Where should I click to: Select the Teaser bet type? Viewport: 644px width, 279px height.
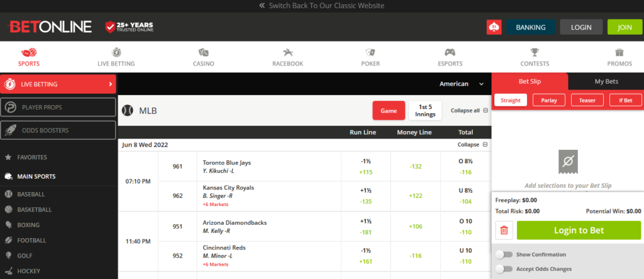587,100
